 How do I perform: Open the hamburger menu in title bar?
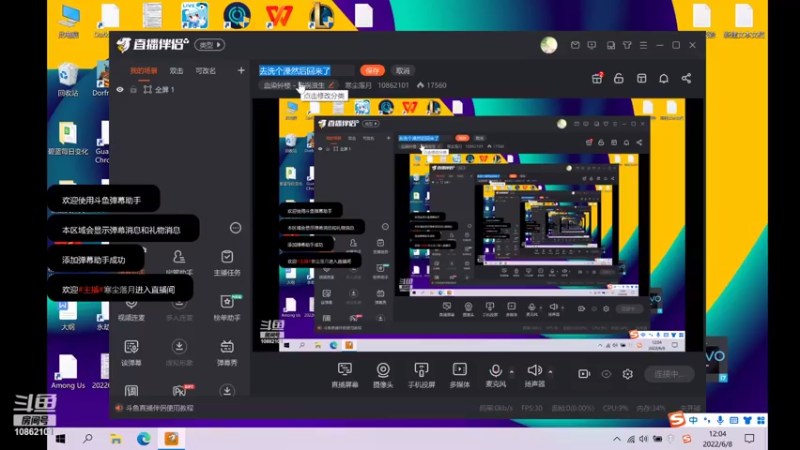tap(643, 45)
